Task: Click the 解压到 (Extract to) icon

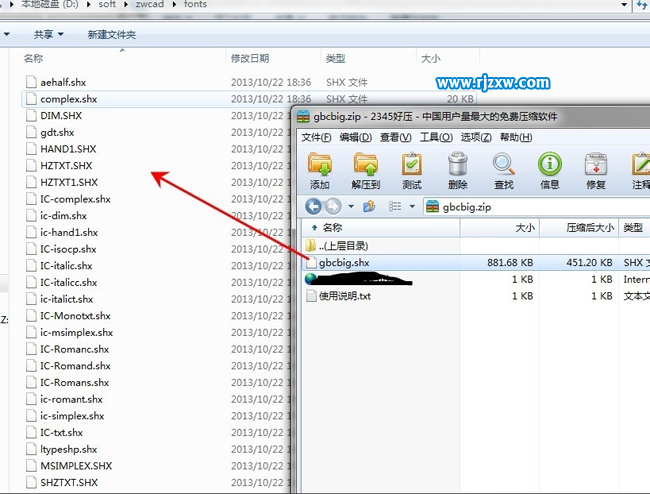Action: 366,170
